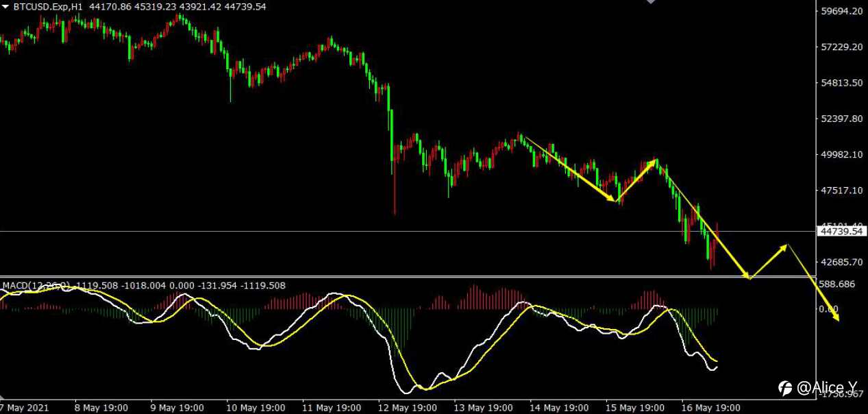This screenshot has height=414, width=868.
Task: Click the 14 May 19:00 time label
Action: pos(560,408)
